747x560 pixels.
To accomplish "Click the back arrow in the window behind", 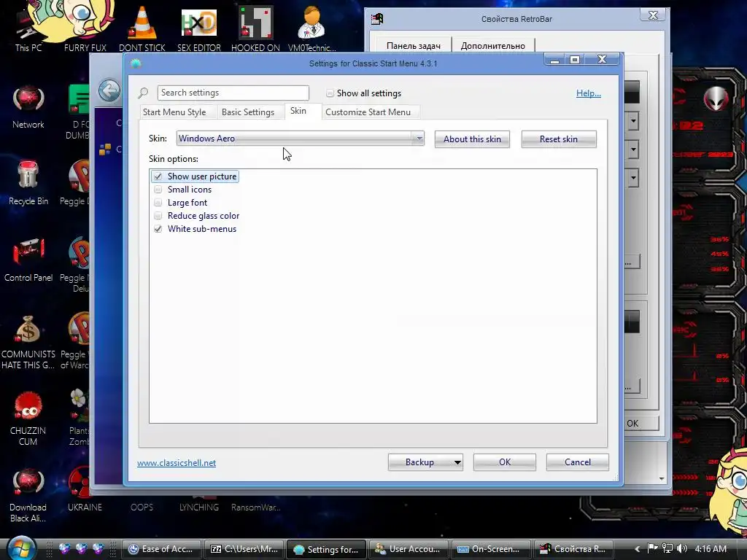I will (x=109, y=90).
